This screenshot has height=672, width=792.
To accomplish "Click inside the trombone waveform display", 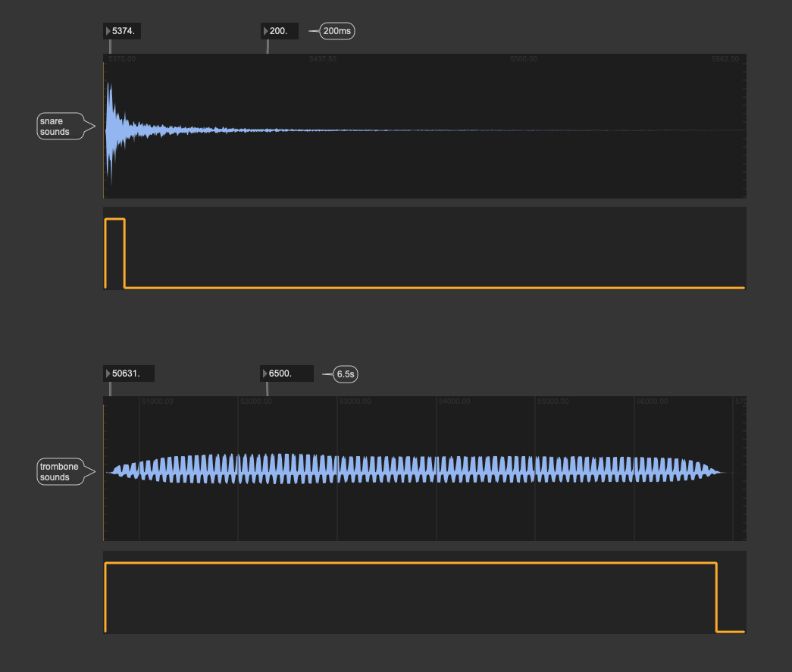I will (x=424, y=468).
